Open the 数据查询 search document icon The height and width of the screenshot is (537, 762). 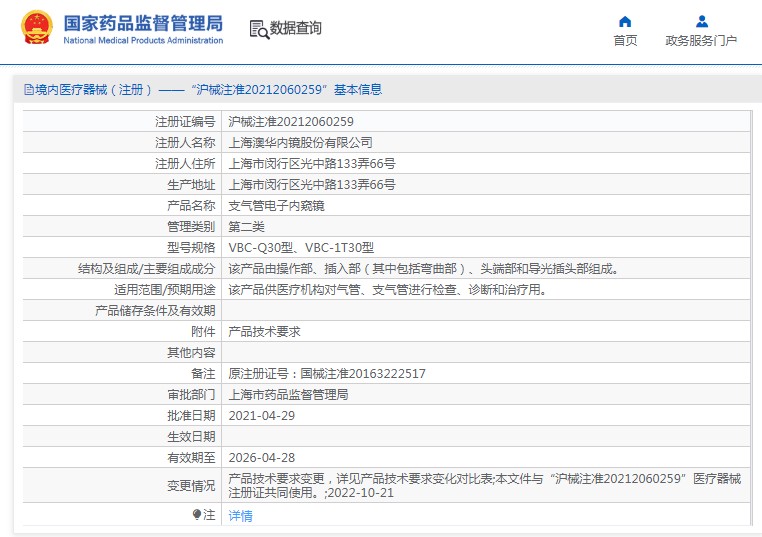pyautogui.click(x=259, y=29)
